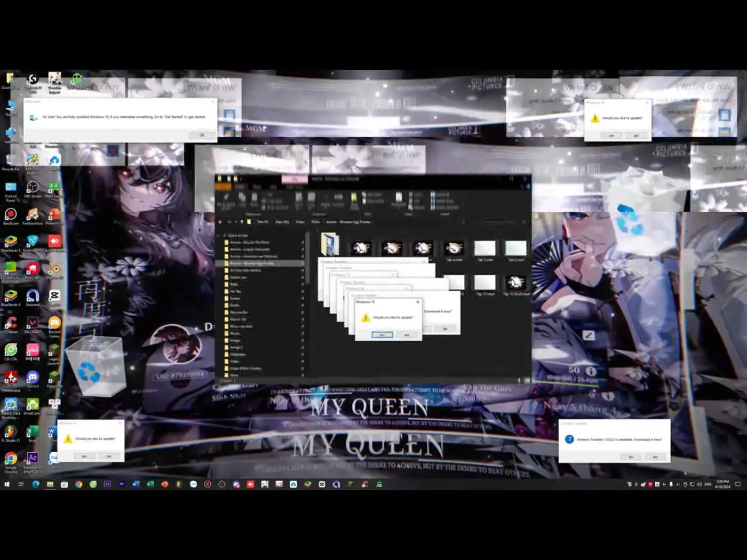Open the PartitionGuru desktop shortcut
Viewport: 747px width, 560px height.
33,216
